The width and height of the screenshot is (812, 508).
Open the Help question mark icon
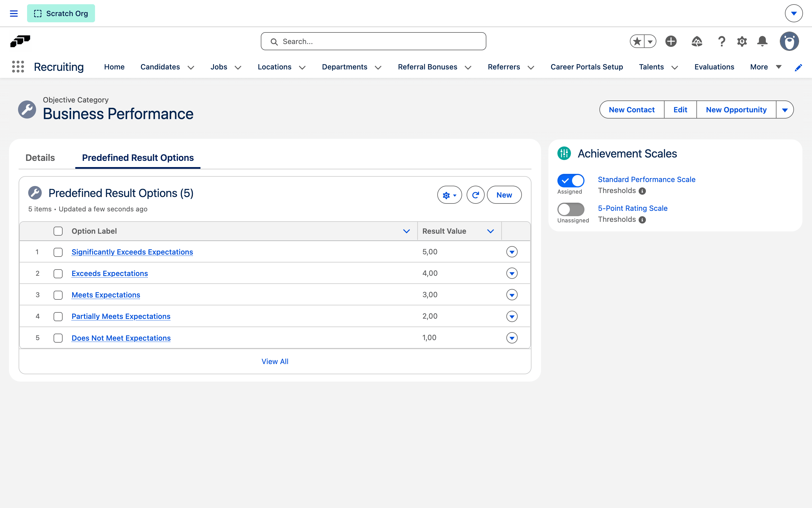pos(721,41)
